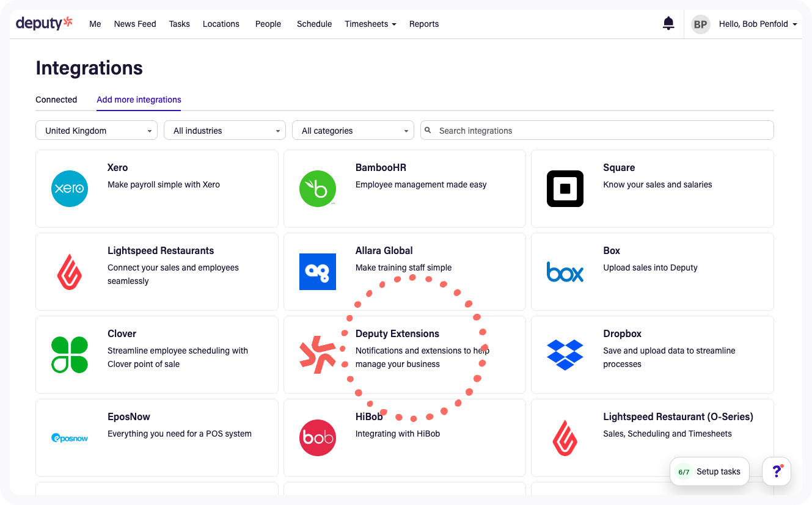This screenshot has height=505, width=812.
Task: Open the EposNow integration title
Action: click(129, 416)
